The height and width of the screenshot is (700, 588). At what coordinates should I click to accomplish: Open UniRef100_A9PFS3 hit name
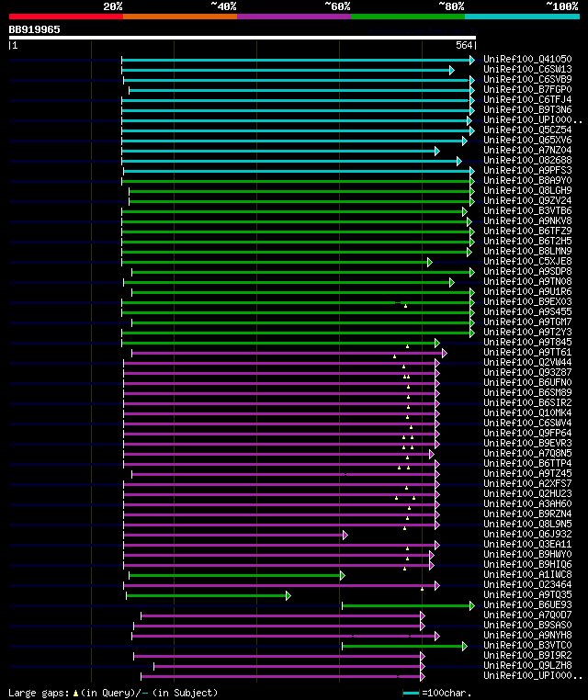[x=527, y=171]
